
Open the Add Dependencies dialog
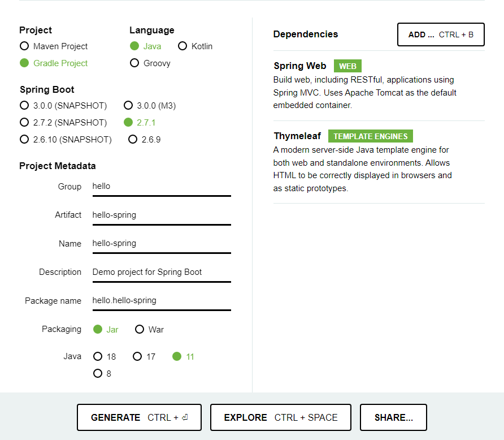point(441,34)
